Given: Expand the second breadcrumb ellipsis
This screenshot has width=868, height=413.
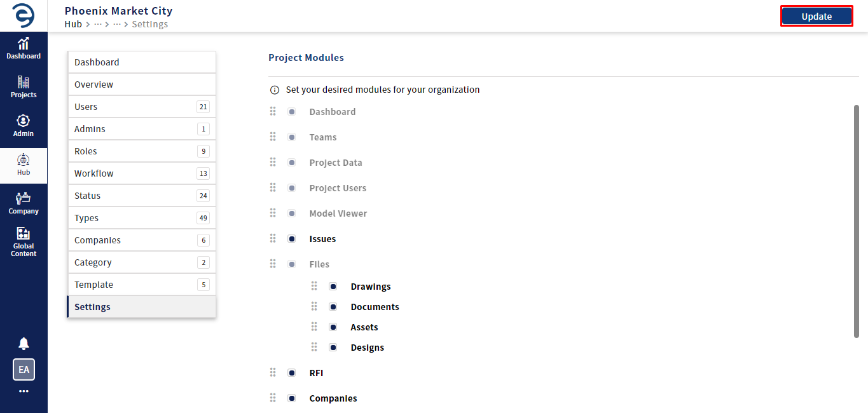Looking at the screenshot, I should coord(117,24).
